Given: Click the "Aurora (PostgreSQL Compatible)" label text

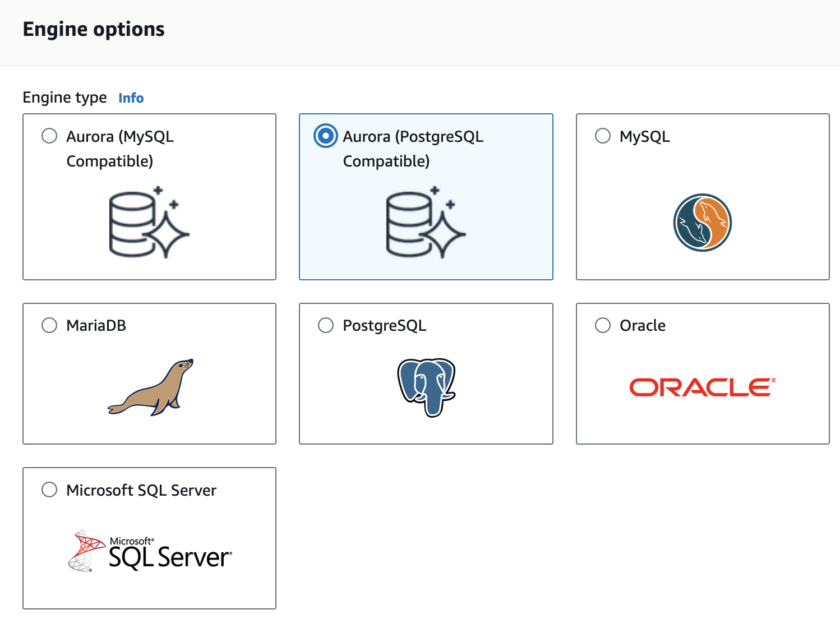Looking at the screenshot, I should (413, 149).
